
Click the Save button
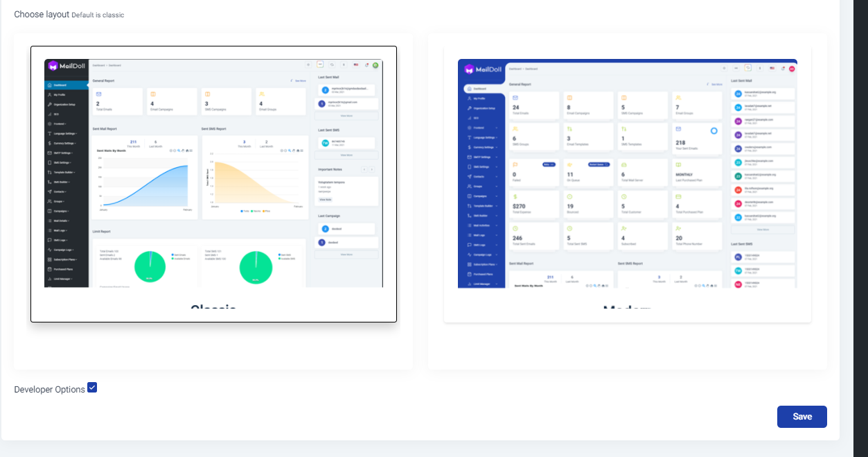[x=802, y=417]
